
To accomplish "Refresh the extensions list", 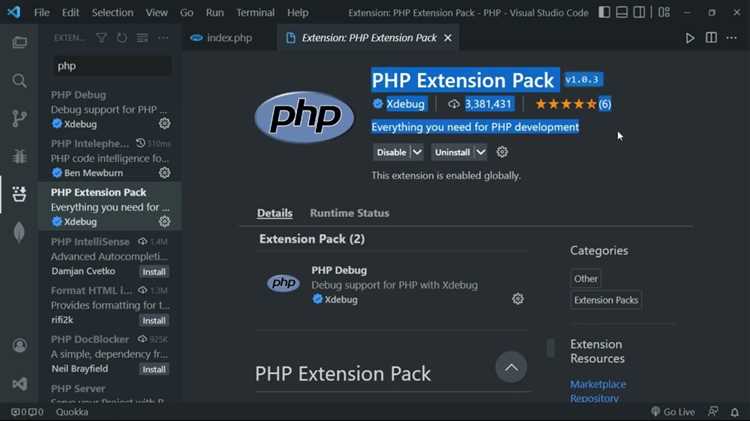I will [x=122, y=38].
